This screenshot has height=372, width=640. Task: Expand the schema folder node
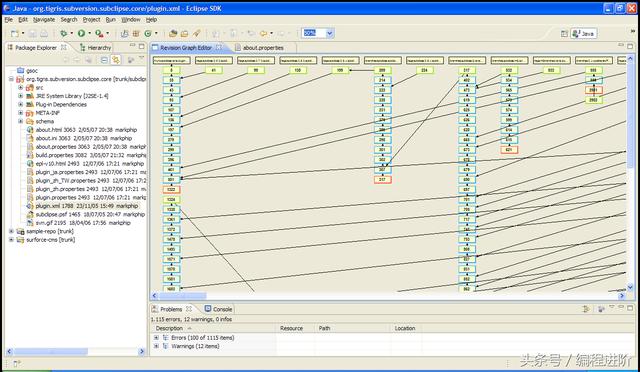(x=20, y=121)
